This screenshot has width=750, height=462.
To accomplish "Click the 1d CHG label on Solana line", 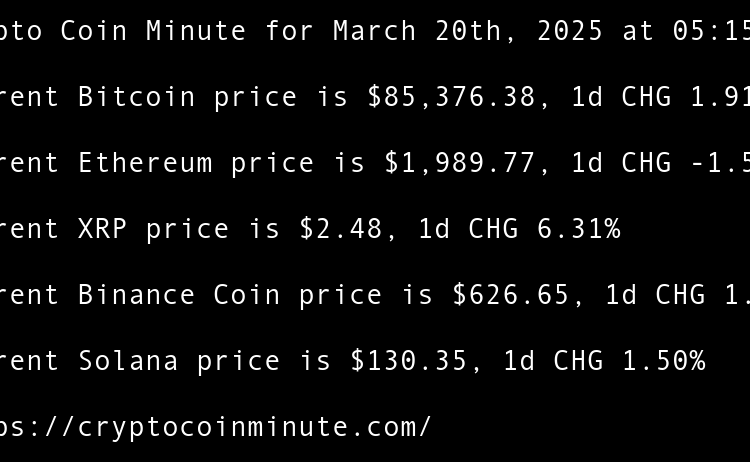I will (553, 361).
